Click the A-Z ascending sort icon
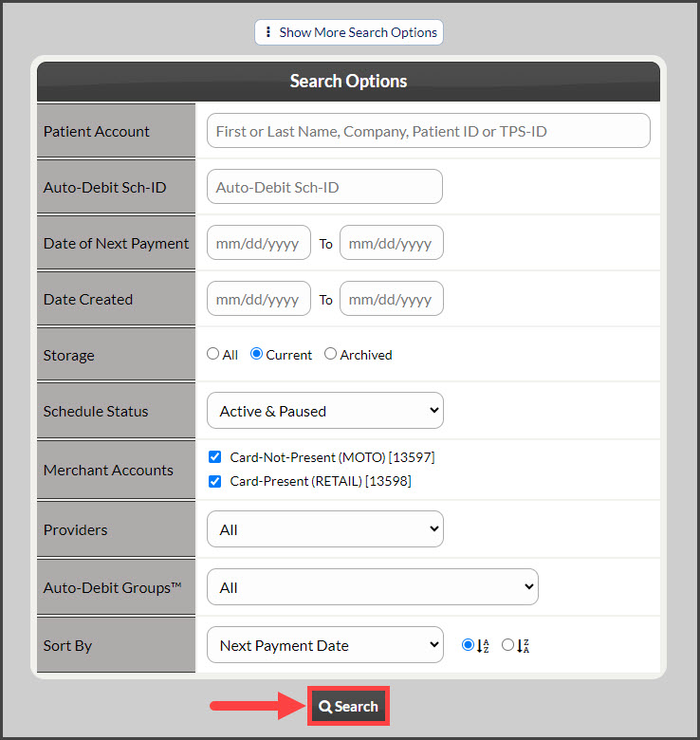Viewport: 700px width, 740px height. [x=483, y=646]
